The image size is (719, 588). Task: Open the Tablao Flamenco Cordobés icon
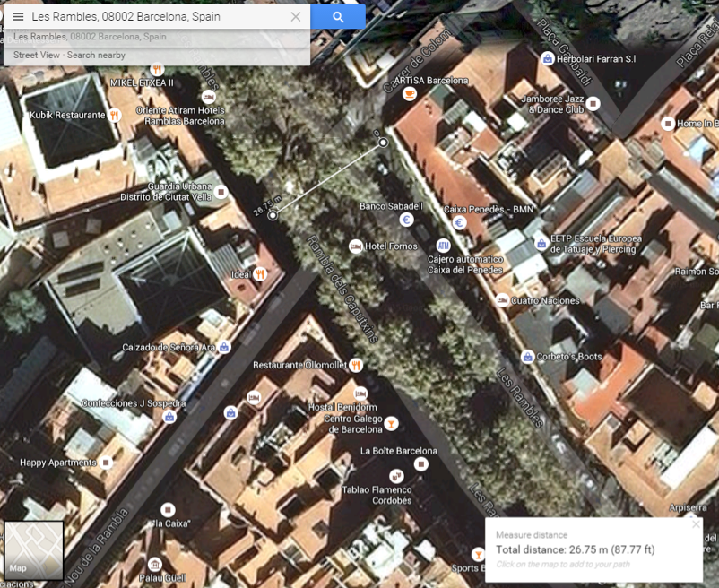pyautogui.click(x=396, y=476)
